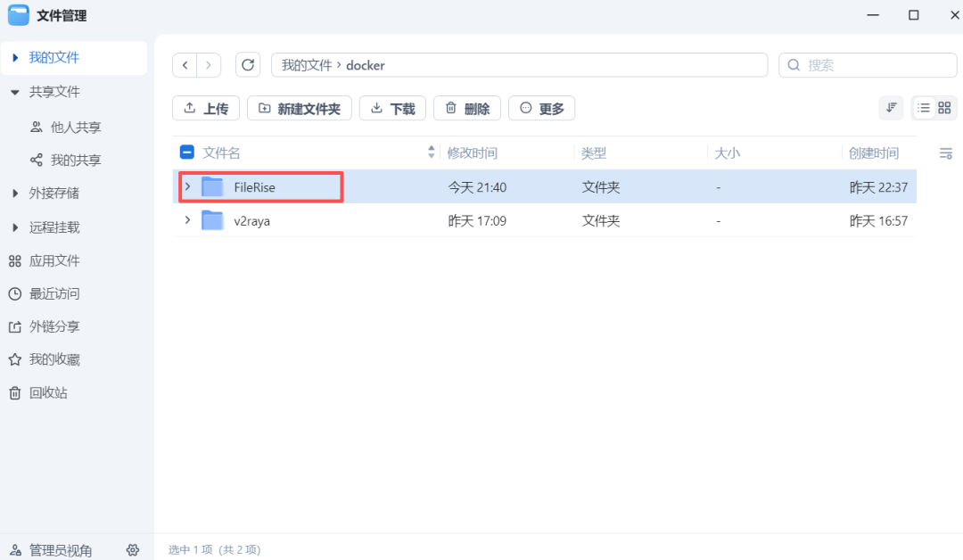
Task: Collapse the 共享文件 section
Action: pyautogui.click(x=15, y=92)
